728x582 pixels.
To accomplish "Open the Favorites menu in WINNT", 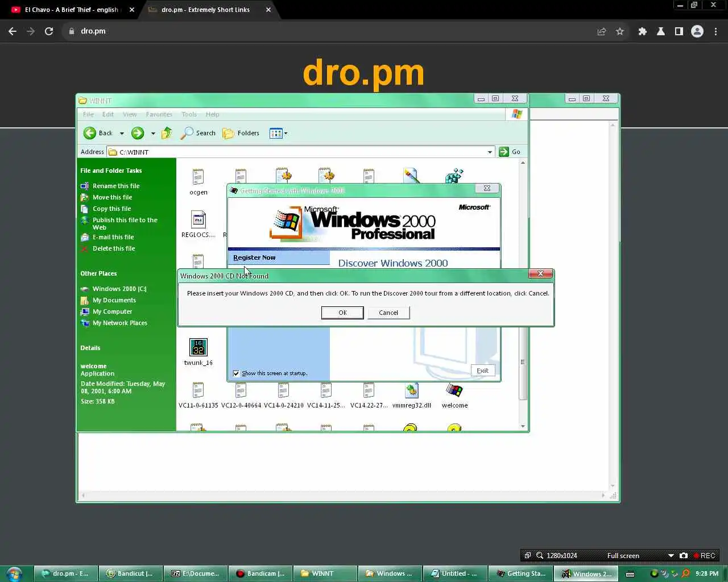I will (x=159, y=114).
